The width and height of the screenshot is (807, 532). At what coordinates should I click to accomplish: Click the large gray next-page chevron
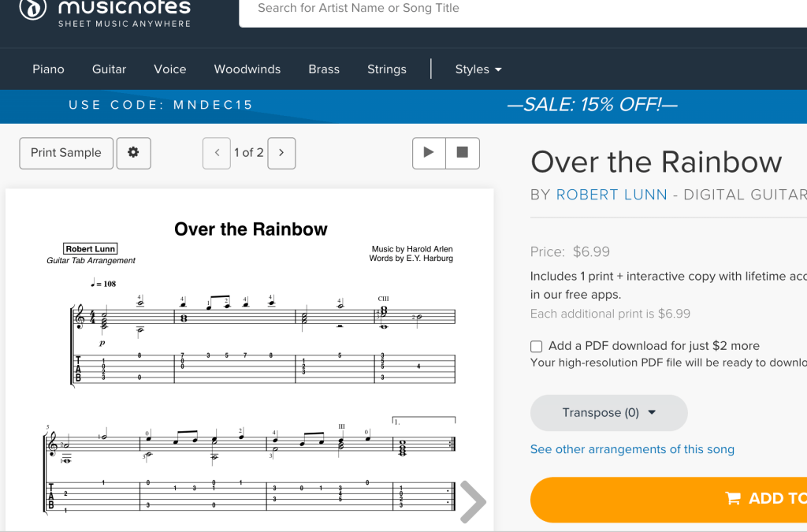(x=472, y=501)
